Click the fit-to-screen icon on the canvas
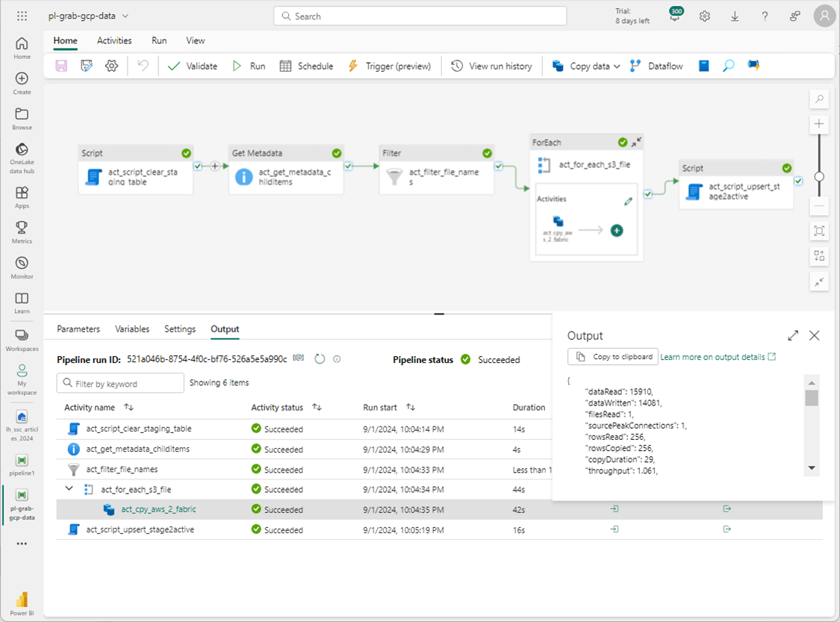 click(x=819, y=231)
